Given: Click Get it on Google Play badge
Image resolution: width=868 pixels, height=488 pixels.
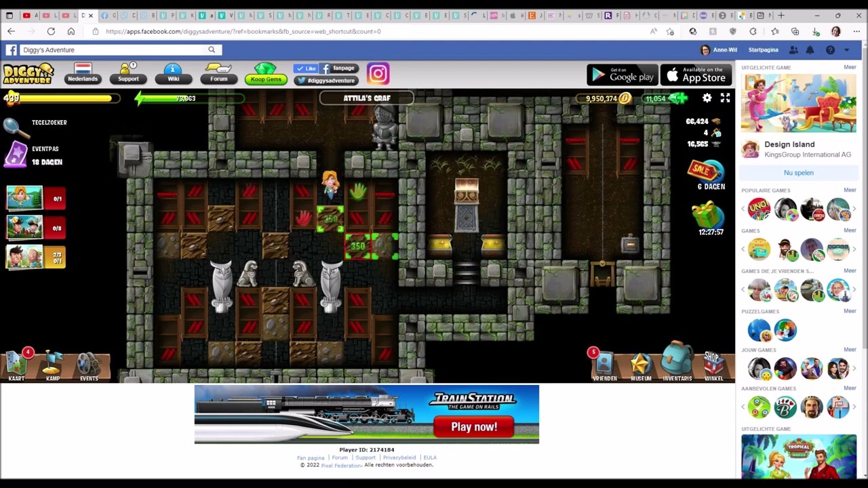Looking at the screenshot, I should 622,75.
